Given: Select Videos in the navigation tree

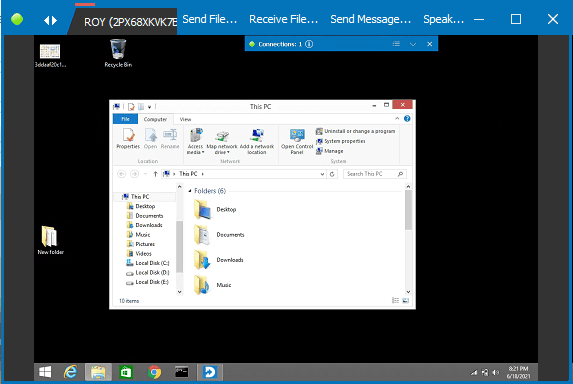Looking at the screenshot, I should click(139, 254).
